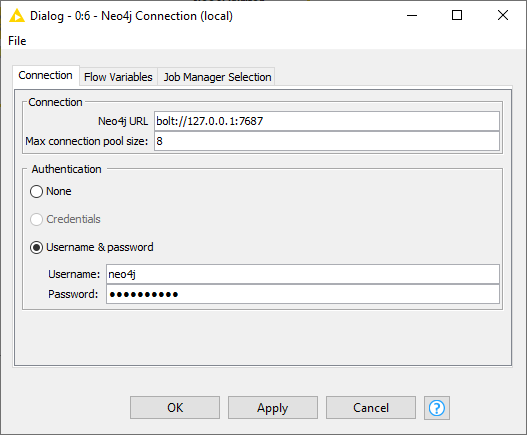Viewport: 527px width, 435px height.
Task: Minimize the dialog window
Action: (x=412, y=15)
